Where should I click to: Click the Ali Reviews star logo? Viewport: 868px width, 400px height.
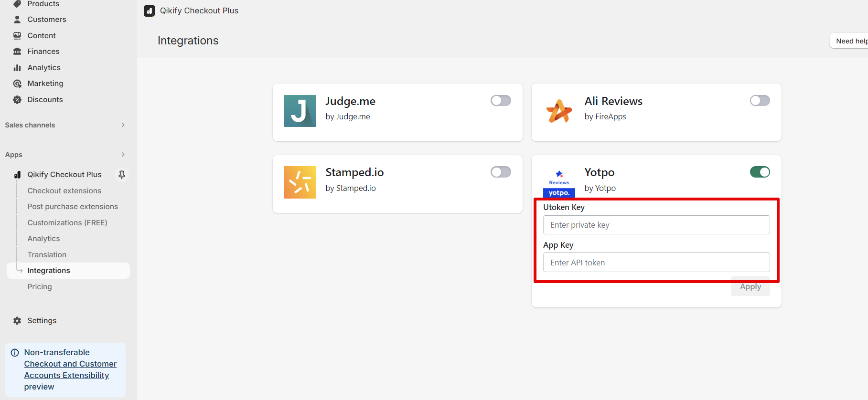pos(559,111)
